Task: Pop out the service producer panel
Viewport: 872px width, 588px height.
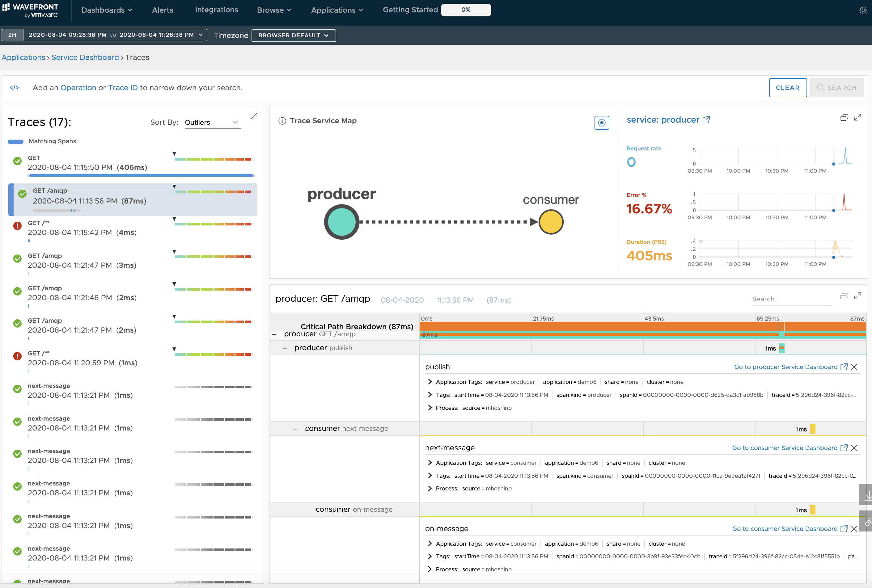Action: coord(844,118)
